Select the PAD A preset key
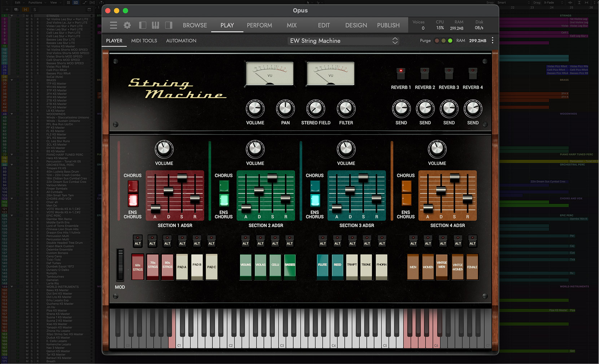 click(182, 267)
